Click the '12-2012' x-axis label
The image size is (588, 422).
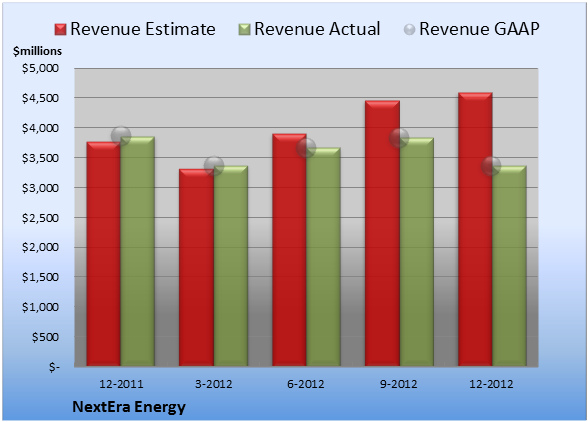click(x=491, y=384)
